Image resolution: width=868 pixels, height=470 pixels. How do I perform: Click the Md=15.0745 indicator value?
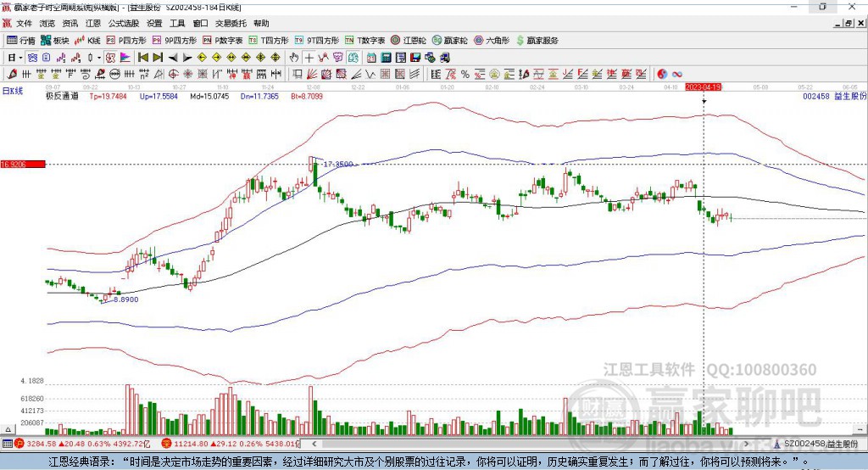(x=209, y=97)
